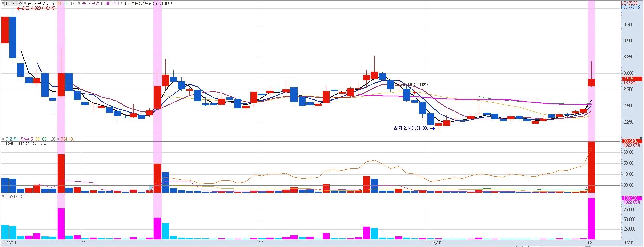This screenshot has height=247, width=644.
Task: Click the red 33,949K volume tag
Action: (632, 141)
